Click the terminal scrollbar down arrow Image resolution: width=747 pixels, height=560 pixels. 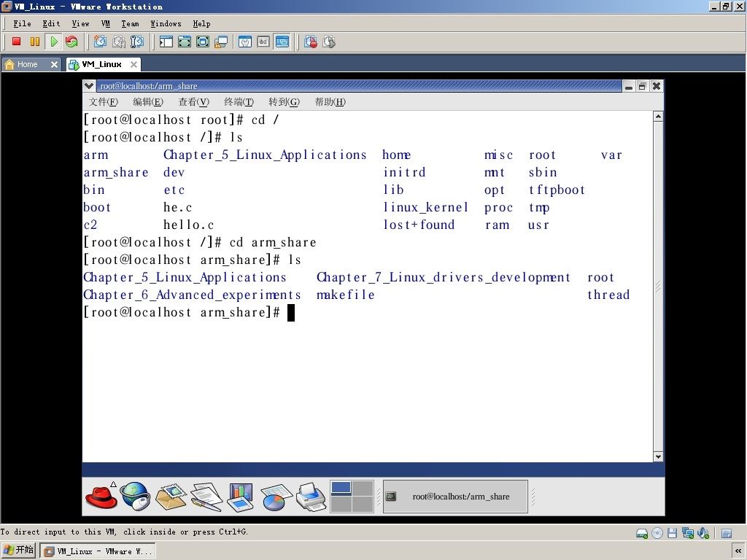658,456
